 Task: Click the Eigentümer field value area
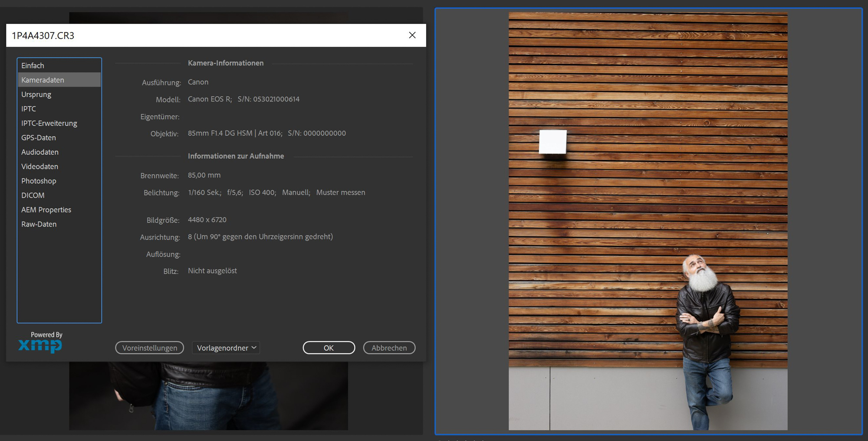pos(260,117)
